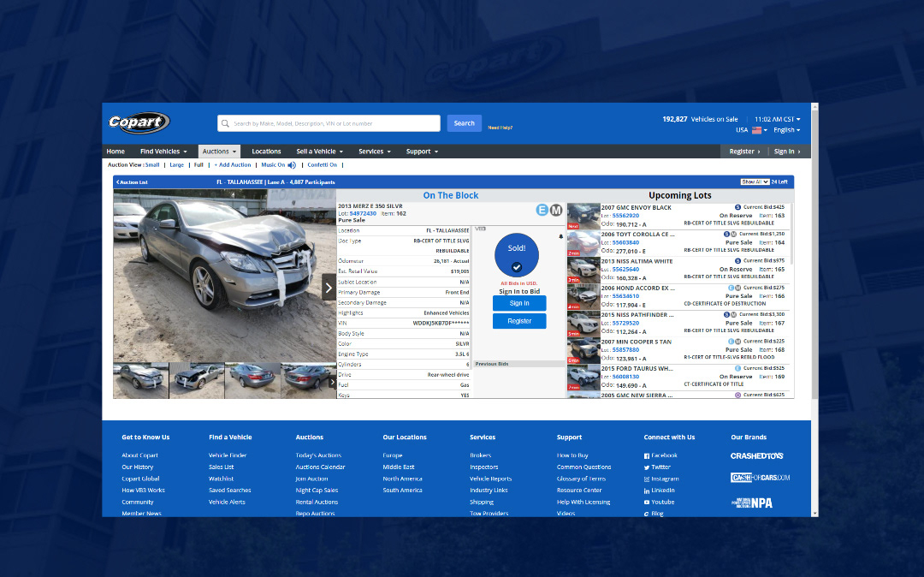Toggle the Music On speaker icon
The width and height of the screenshot is (924, 577).
[292, 165]
